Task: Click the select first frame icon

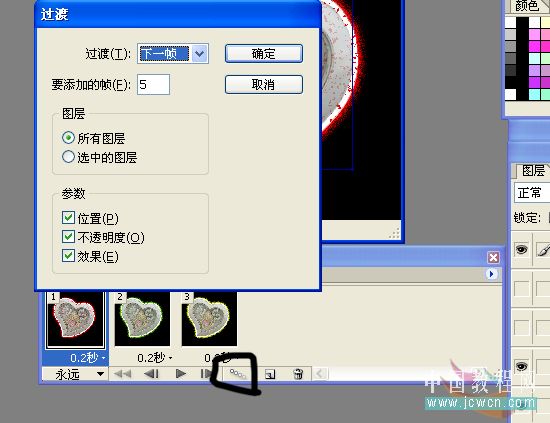Action: click(x=123, y=374)
